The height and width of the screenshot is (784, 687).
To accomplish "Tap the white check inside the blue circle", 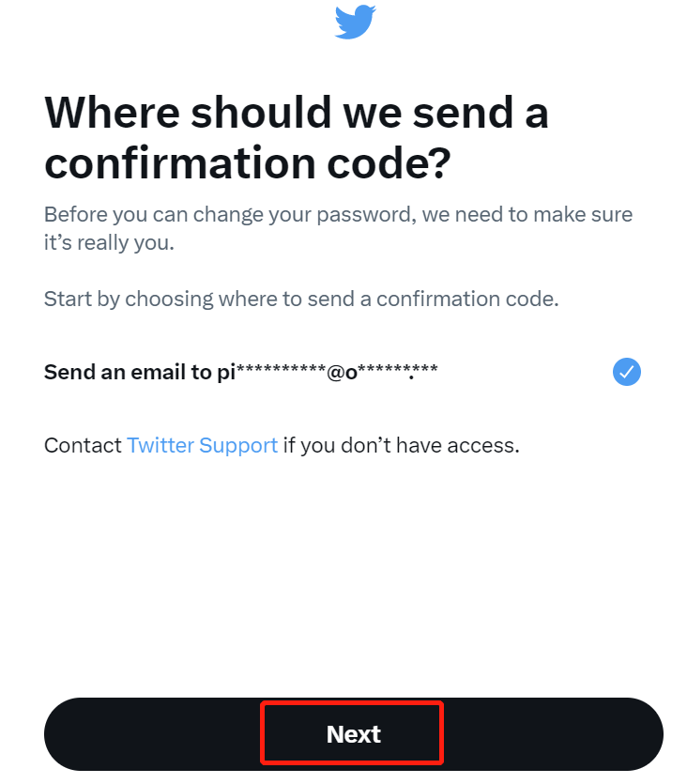I will (627, 372).
